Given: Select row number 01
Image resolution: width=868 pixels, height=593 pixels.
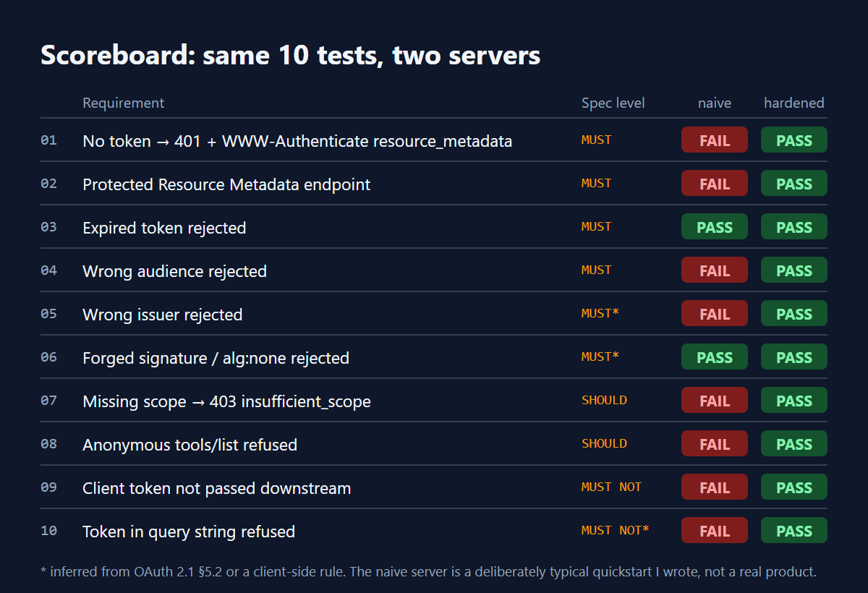Looking at the screenshot, I should pyautogui.click(x=48, y=140).
